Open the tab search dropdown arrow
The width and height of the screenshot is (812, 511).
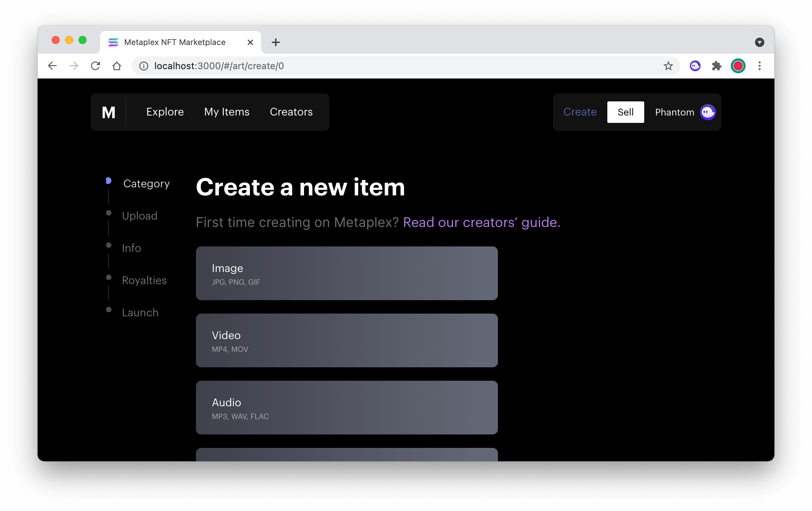coord(759,42)
